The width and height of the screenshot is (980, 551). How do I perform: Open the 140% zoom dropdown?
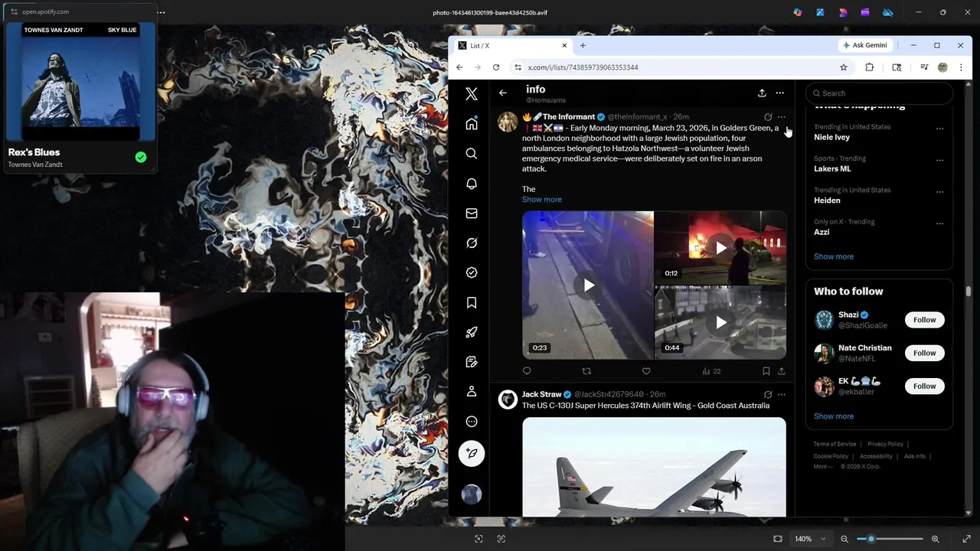809,539
